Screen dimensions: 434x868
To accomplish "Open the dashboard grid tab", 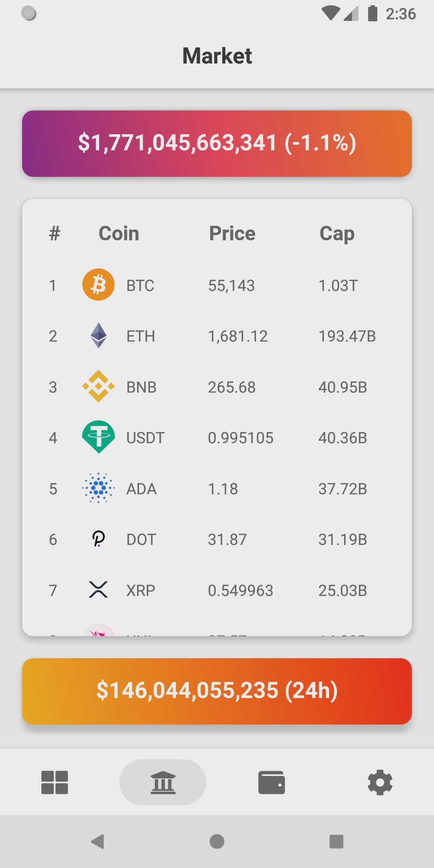I will click(x=55, y=782).
